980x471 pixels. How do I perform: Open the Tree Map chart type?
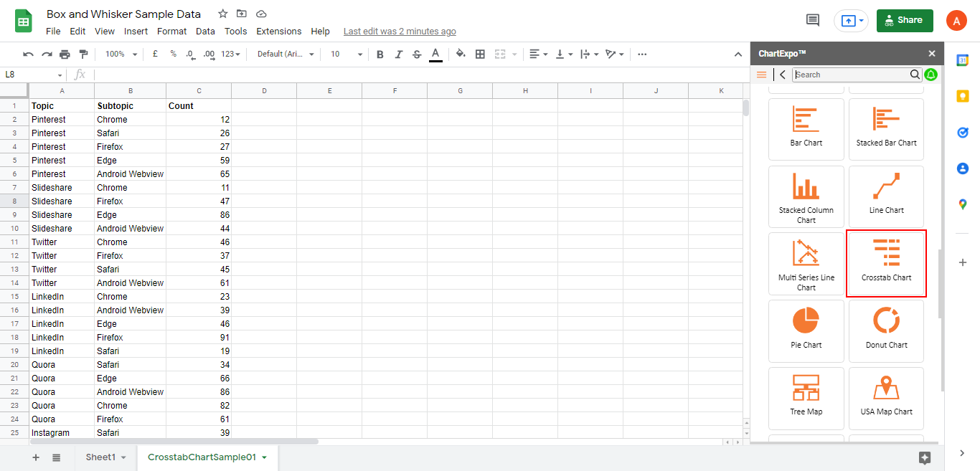(x=806, y=397)
